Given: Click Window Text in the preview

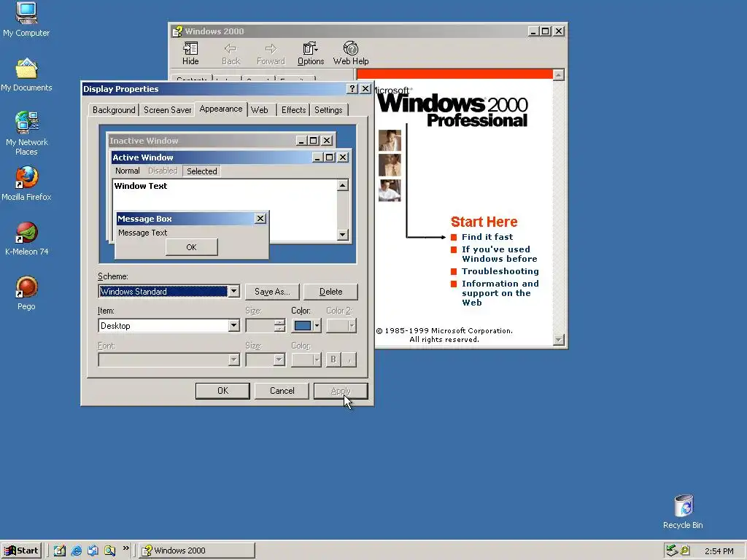Looking at the screenshot, I should pyautogui.click(x=141, y=186).
